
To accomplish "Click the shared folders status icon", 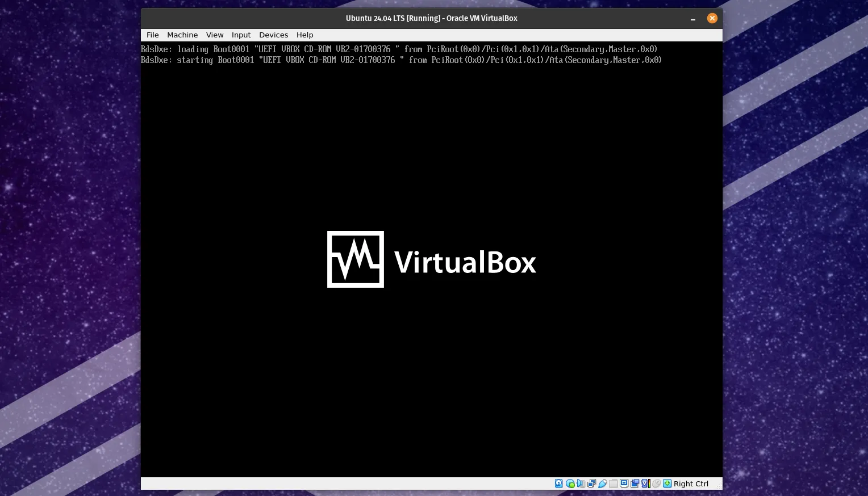I will coord(614,483).
